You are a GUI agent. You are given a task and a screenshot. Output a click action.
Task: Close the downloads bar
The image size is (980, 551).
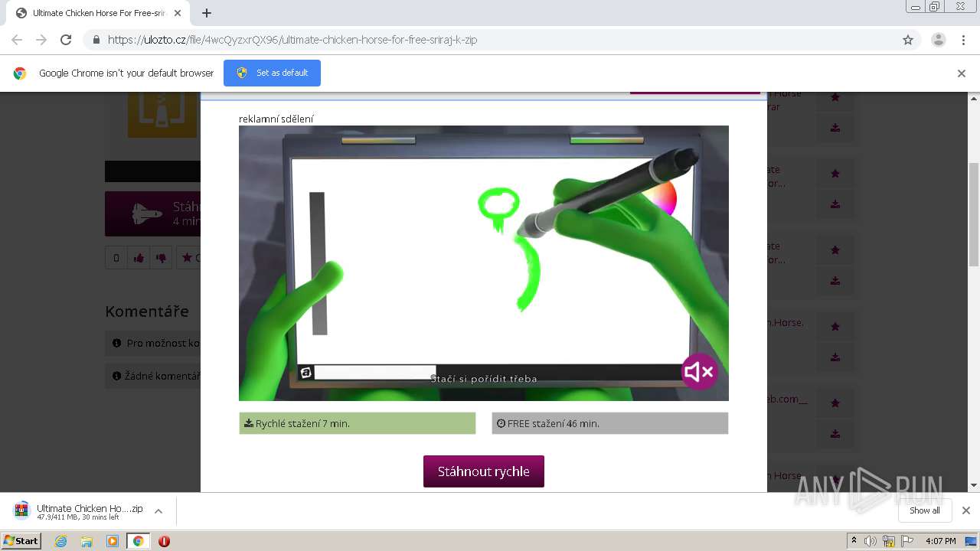965,510
